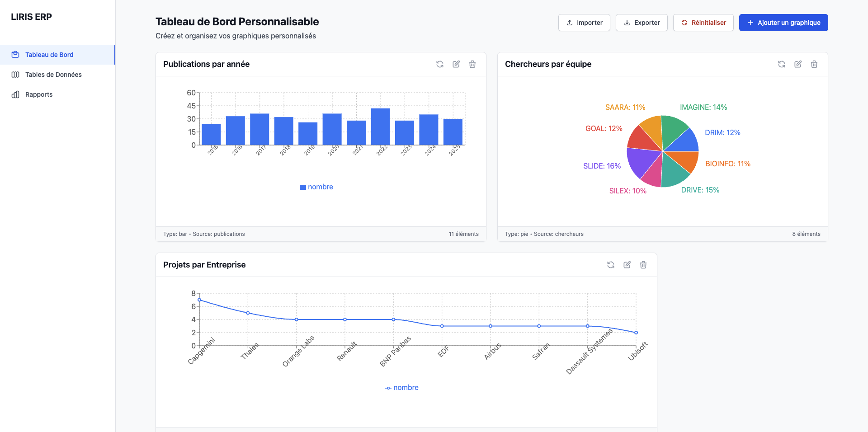
Task: Click the Exporter button
Action: (642, 22)
